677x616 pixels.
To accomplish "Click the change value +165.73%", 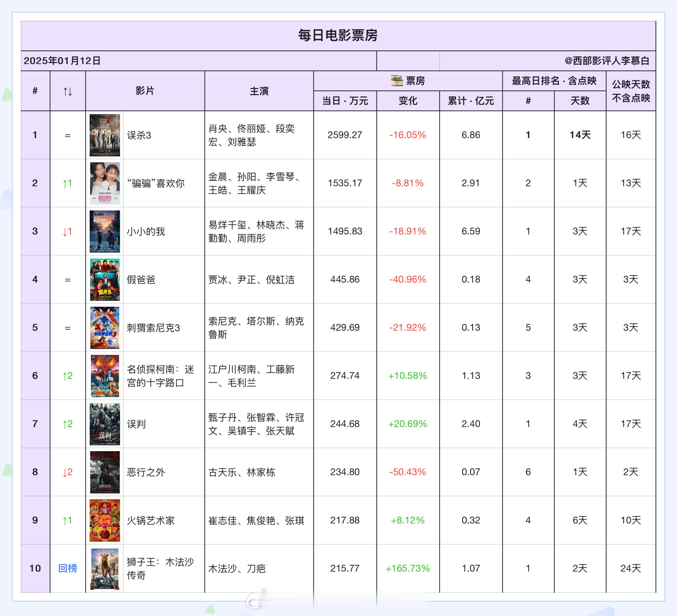I will coord(408,568).
